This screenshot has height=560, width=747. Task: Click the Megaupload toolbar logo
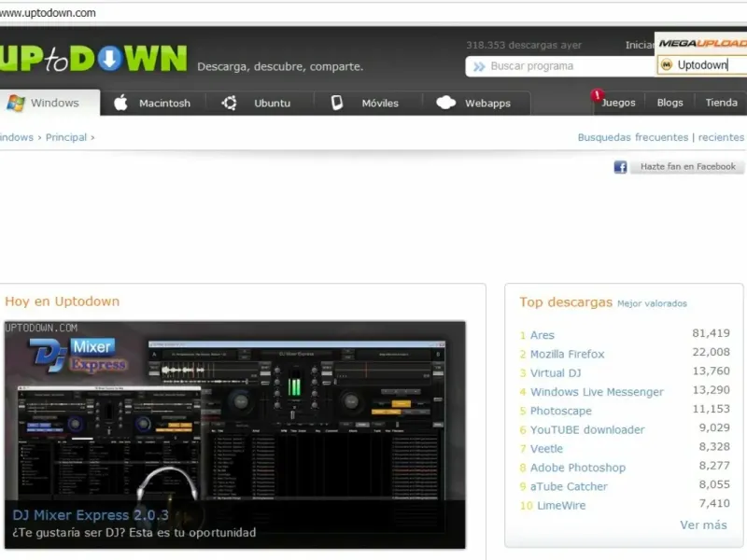[703, 43]
